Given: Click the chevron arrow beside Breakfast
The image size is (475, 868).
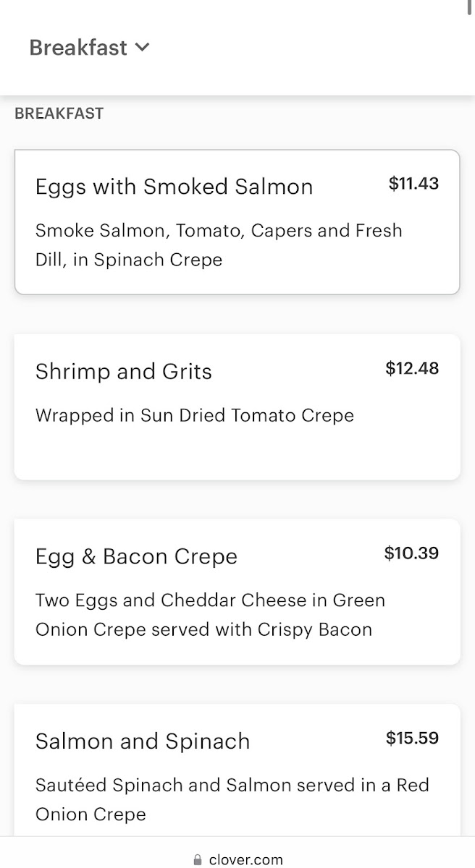Looking at the screenshot, I should pyautogui.click(x=143, y=48).
